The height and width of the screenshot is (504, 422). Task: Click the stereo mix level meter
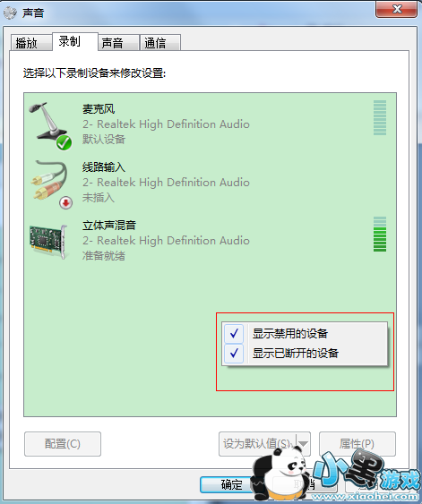point(380,234)
